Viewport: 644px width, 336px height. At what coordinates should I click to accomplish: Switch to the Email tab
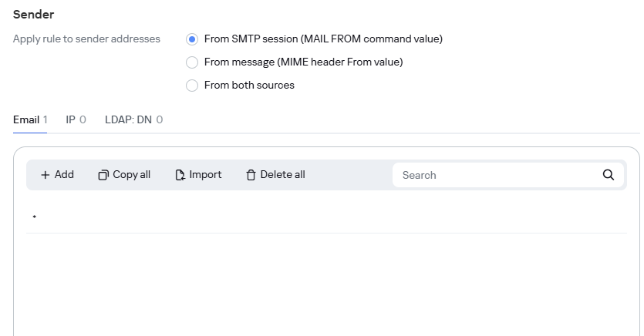pos(30,119)
